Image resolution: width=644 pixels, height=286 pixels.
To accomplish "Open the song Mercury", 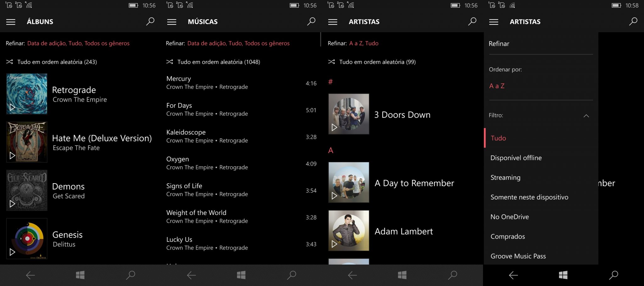I will pos(179,79).
